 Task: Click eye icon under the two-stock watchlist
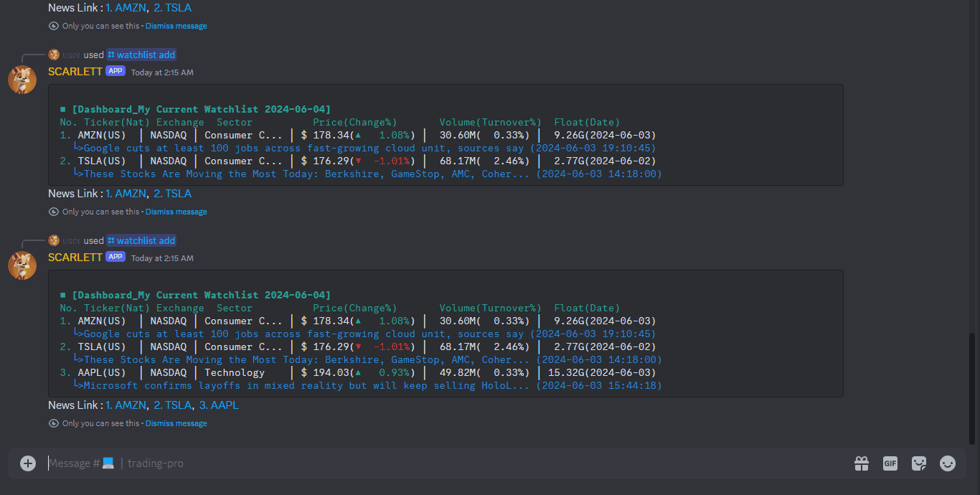54,212
